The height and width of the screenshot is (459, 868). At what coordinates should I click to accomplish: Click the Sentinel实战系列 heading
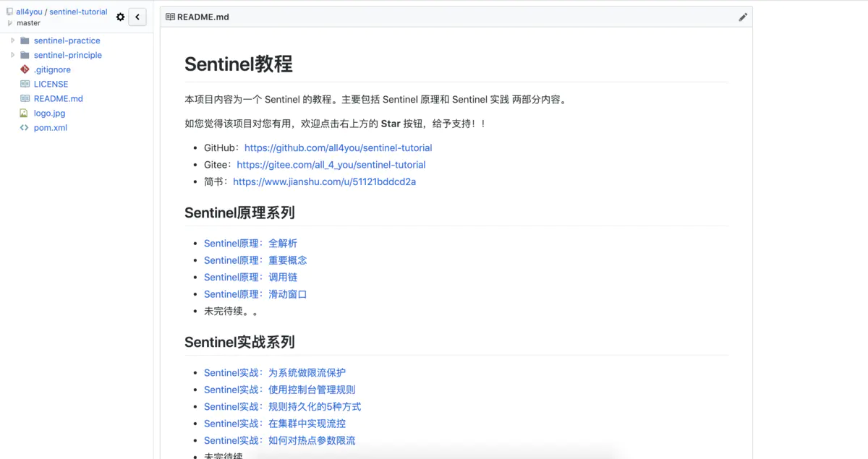(239, 342)
